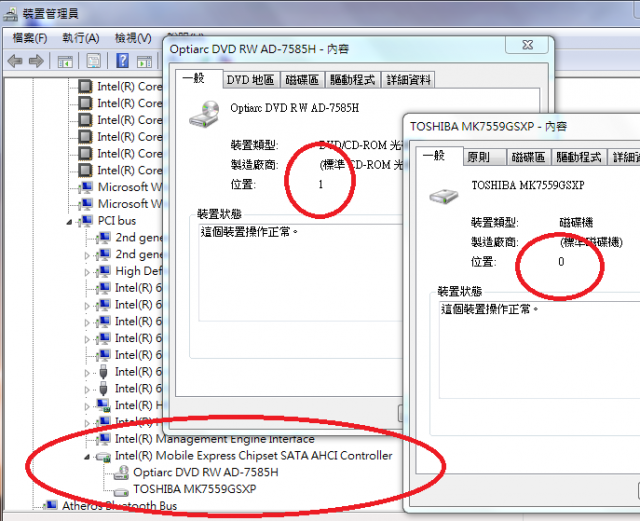Click 磁碟機 device type value in TOSHIBA dialog
This screenshot has width=640, height=521.
coord(576,223)
